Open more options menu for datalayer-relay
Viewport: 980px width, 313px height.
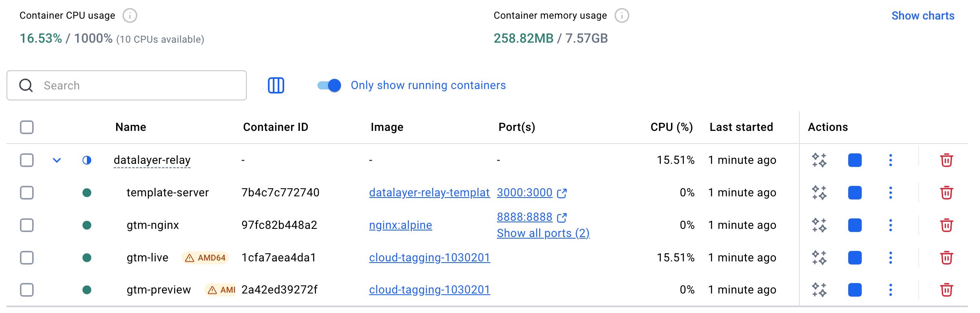coord(890,160)
